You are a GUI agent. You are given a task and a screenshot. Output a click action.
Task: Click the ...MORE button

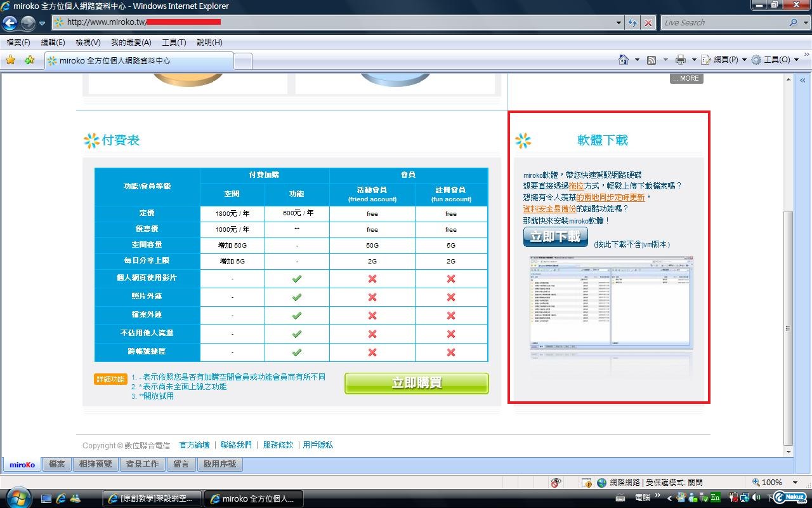pos(686,78)
